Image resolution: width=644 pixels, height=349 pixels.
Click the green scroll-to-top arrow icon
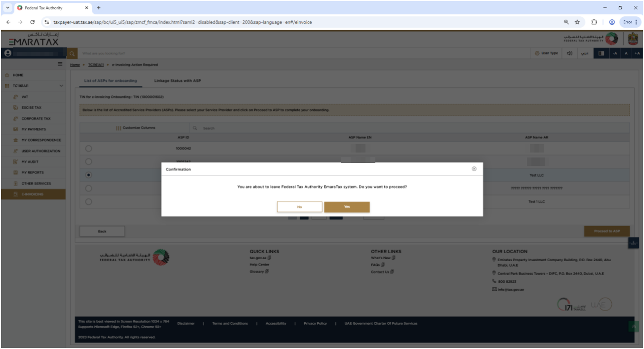(x=634, y=326)
